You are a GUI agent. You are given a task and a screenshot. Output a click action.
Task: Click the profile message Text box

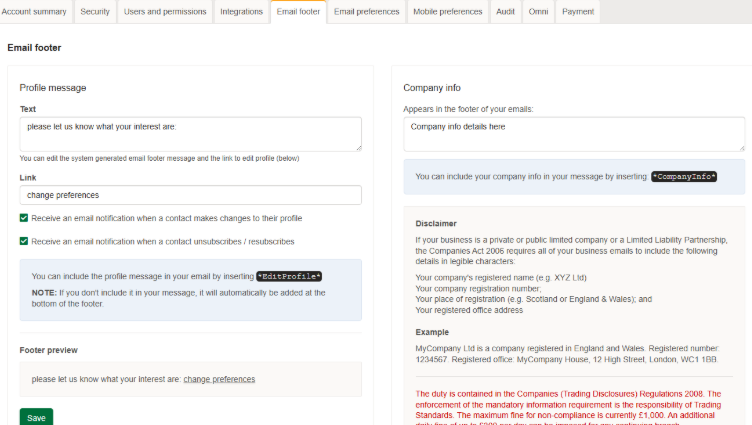point(190,134)
